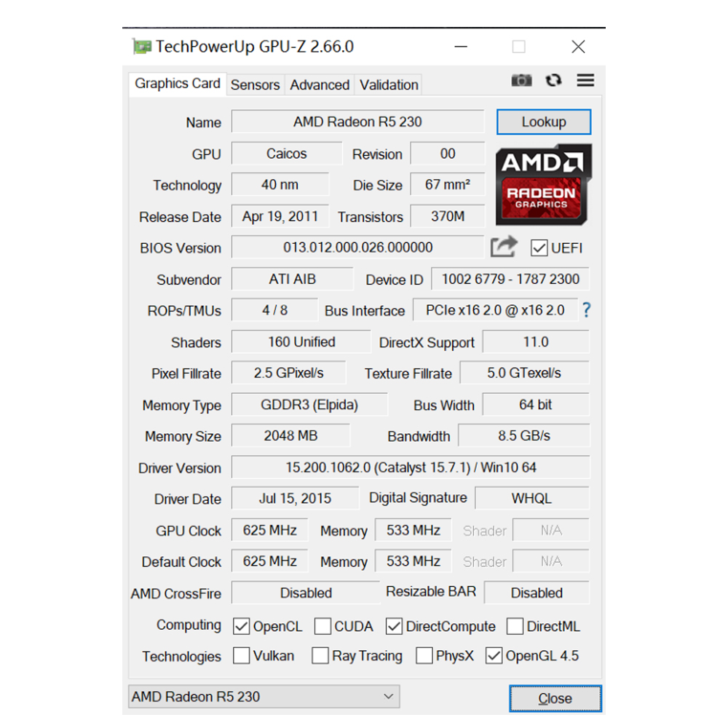This screenshot has width=728, height=728.
Task: Click the Die Size 67 mm² value
Action: click(448, 185)
